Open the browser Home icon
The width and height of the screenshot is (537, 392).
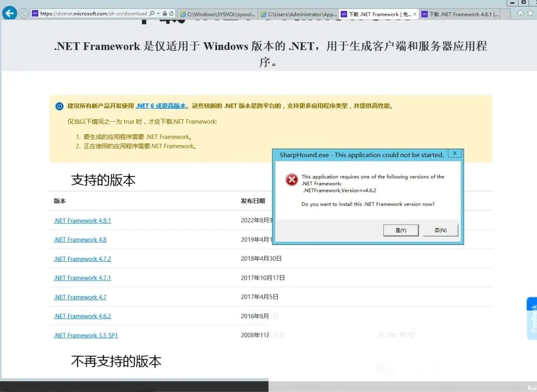coord(520,13)
